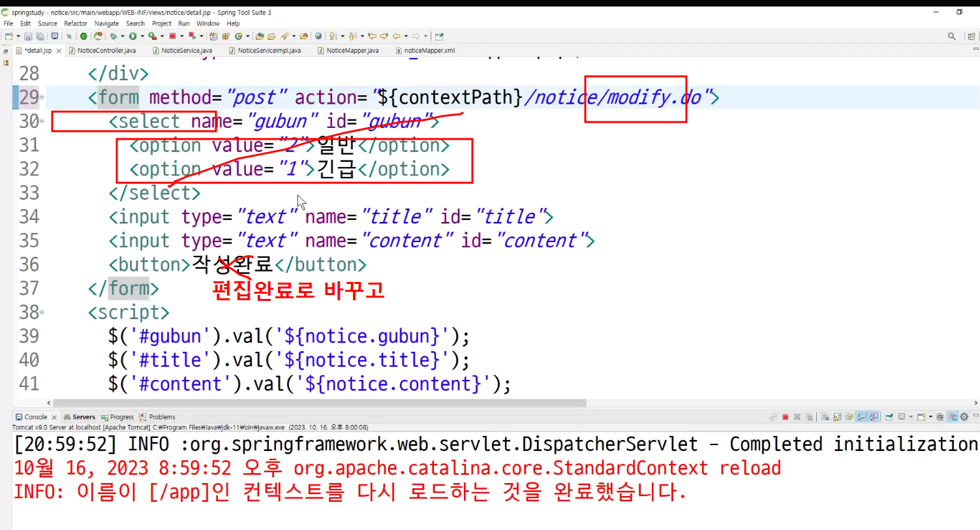Click the flashlight Search toolbar icon
This screenshot has width=980, height=530.
(x=284, y=36)
